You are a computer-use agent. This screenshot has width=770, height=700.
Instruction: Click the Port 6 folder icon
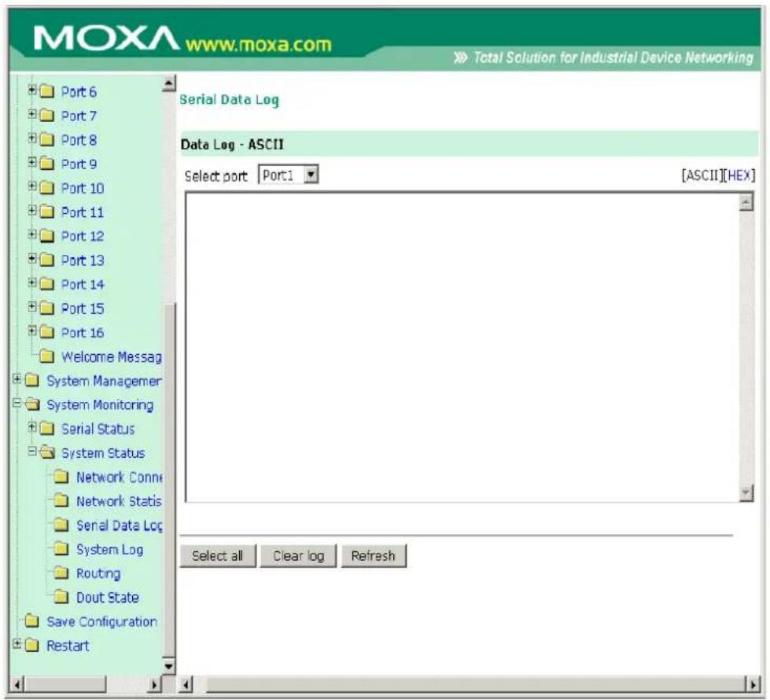[46, 91]
